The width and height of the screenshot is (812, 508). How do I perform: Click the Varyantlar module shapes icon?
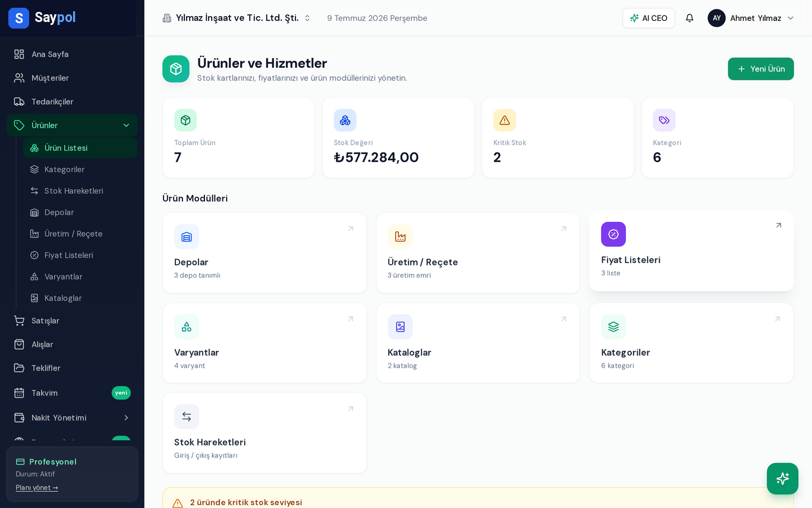187,327
